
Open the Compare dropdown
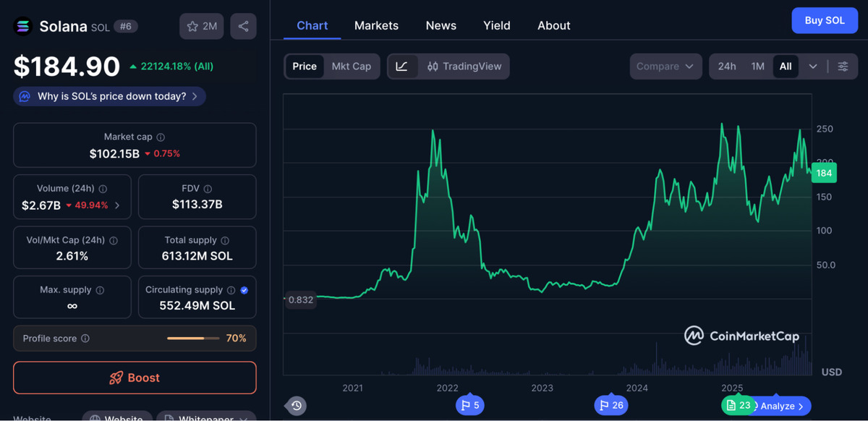(x=665, y=67)
